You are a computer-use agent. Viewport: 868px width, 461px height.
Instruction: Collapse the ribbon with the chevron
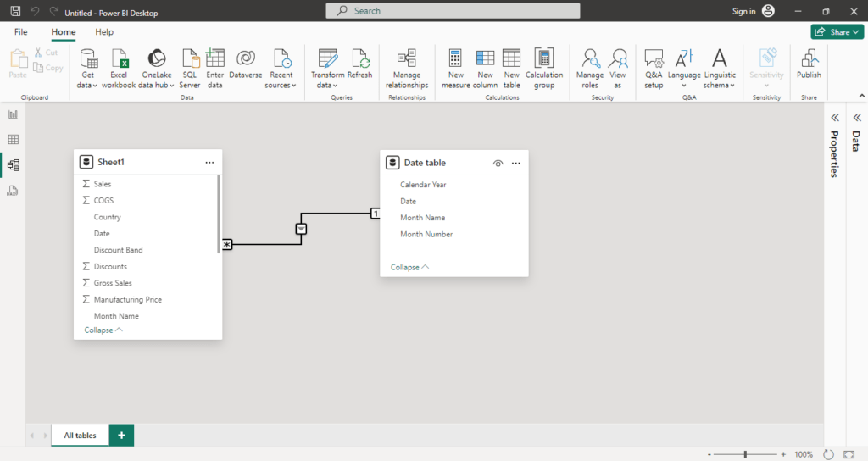pos(862,96)
